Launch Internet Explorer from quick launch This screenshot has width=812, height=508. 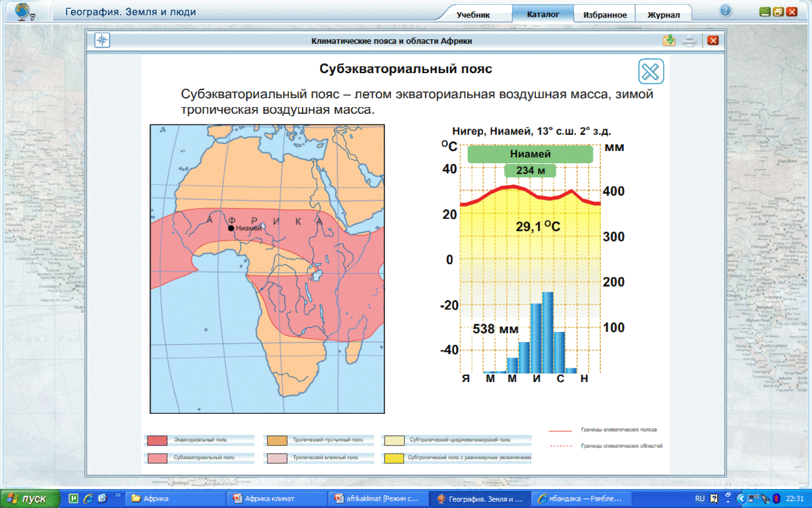(x=88, y=499)
